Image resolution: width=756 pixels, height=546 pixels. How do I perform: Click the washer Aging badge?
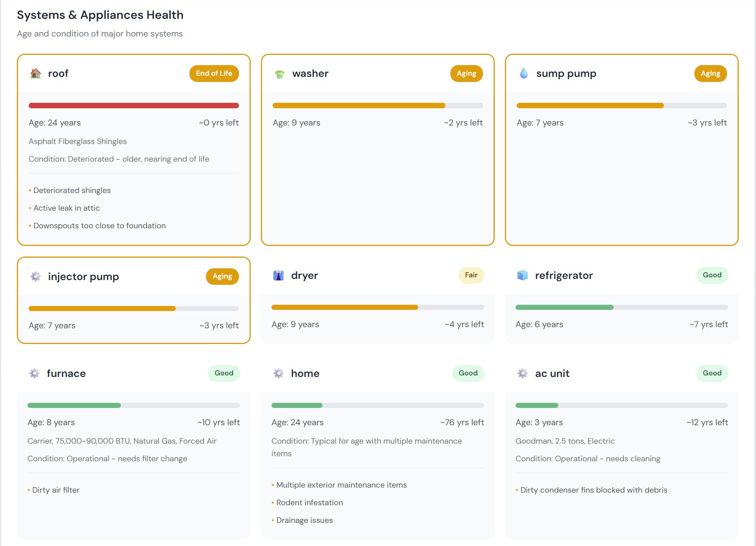466,73
